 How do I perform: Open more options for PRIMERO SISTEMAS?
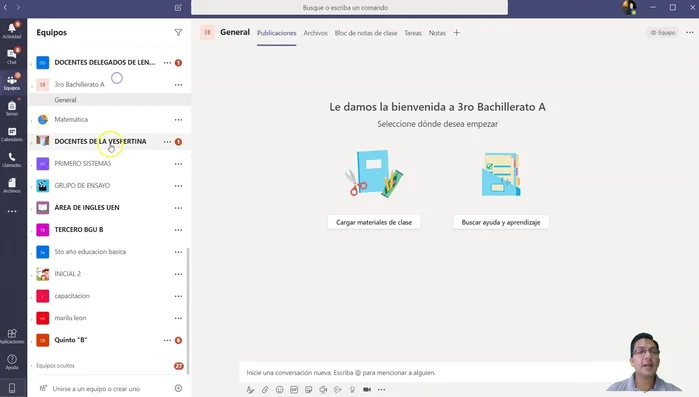point(178,164)
